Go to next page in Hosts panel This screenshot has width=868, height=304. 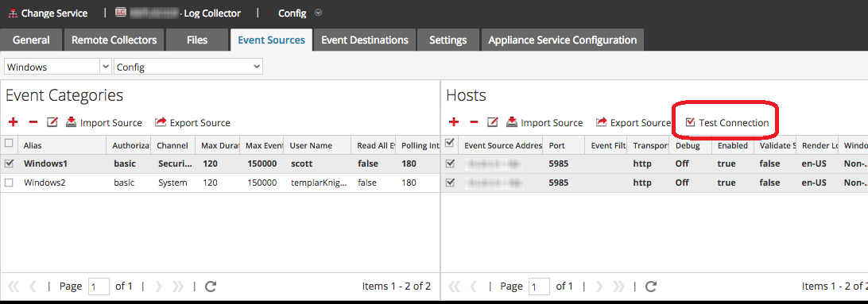[x=599, y=287]
